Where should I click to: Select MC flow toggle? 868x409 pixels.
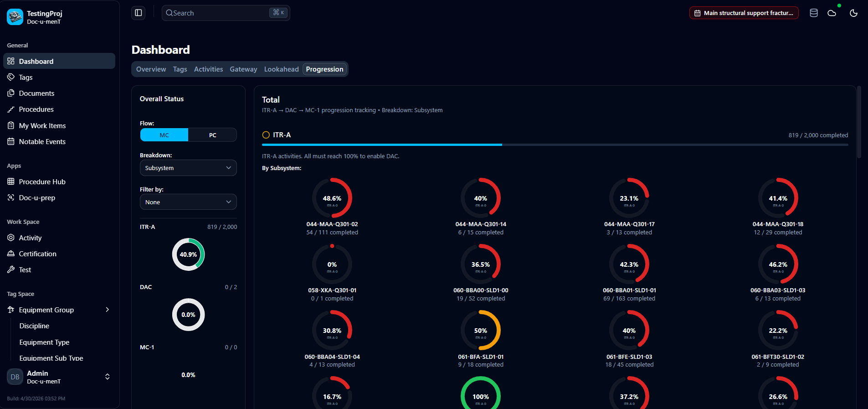[164, 135]
